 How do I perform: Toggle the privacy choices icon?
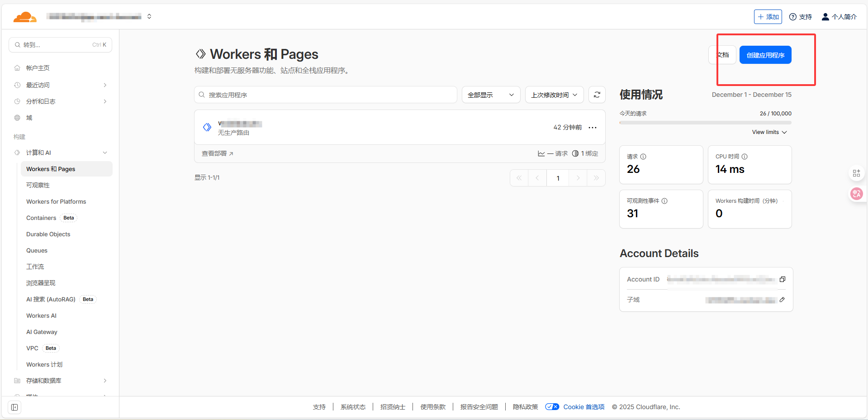(552, 406)
